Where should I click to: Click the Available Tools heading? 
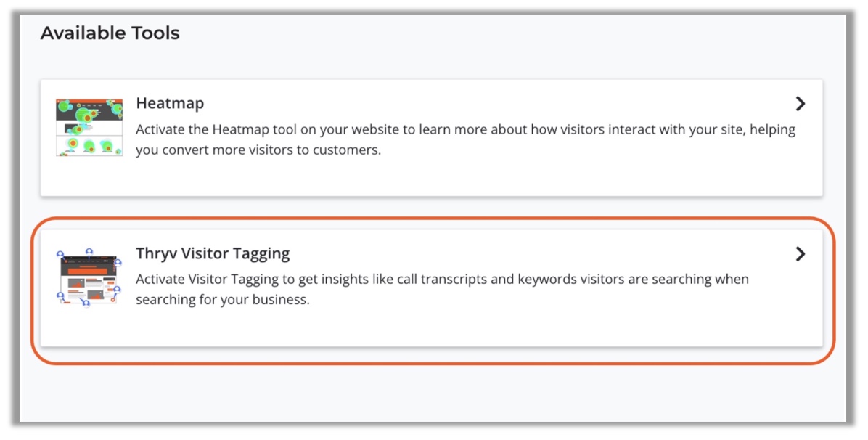click(x=110, y=33)
